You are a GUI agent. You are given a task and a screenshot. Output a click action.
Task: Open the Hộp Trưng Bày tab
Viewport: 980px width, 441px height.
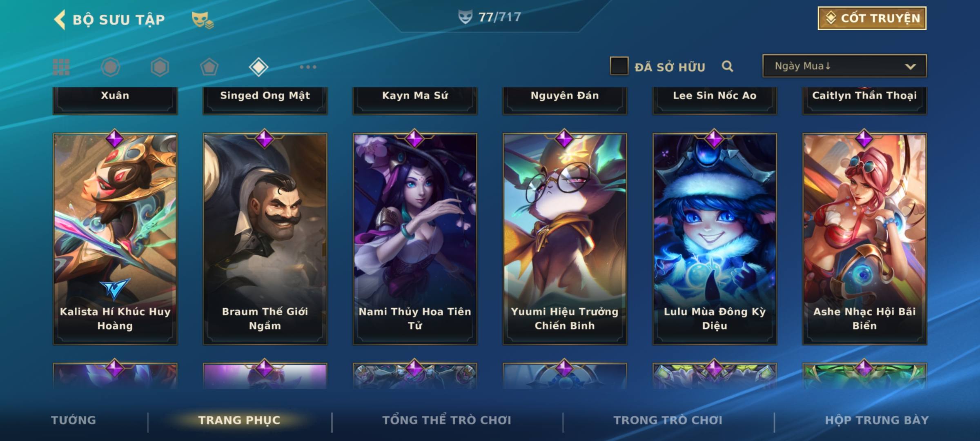click(877, 420)
